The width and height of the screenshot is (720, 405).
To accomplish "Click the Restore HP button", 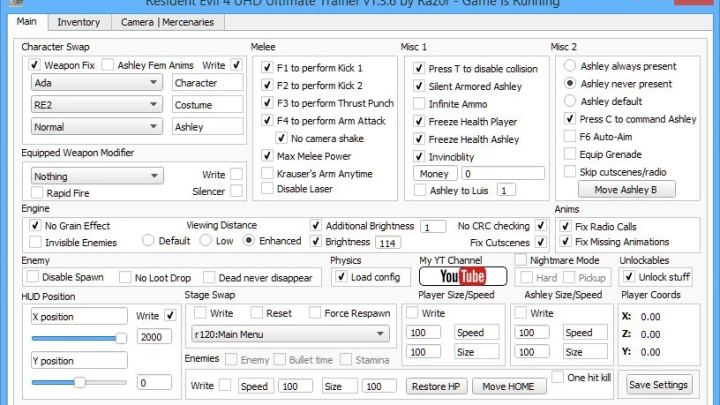I will (x=436, y=386).
